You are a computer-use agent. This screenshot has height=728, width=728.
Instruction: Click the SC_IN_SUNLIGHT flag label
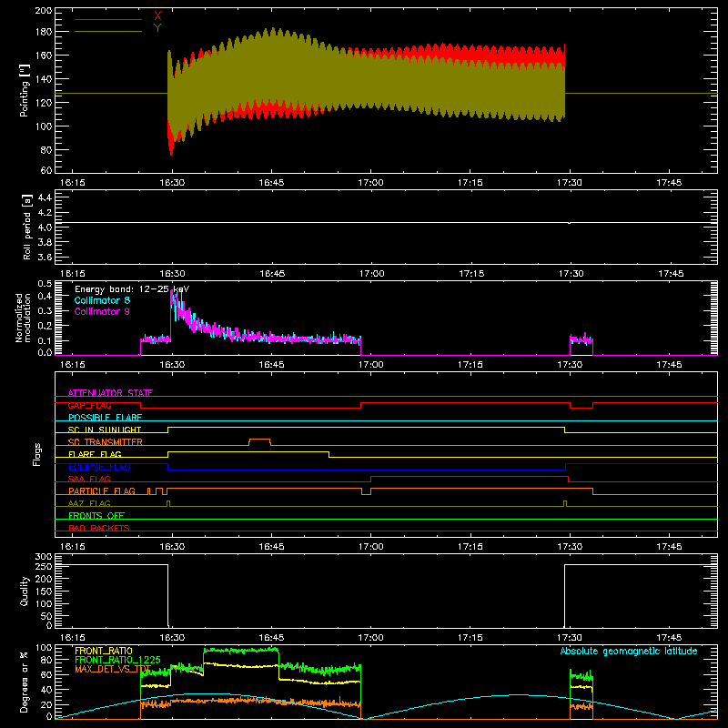[x=105, y=430]
